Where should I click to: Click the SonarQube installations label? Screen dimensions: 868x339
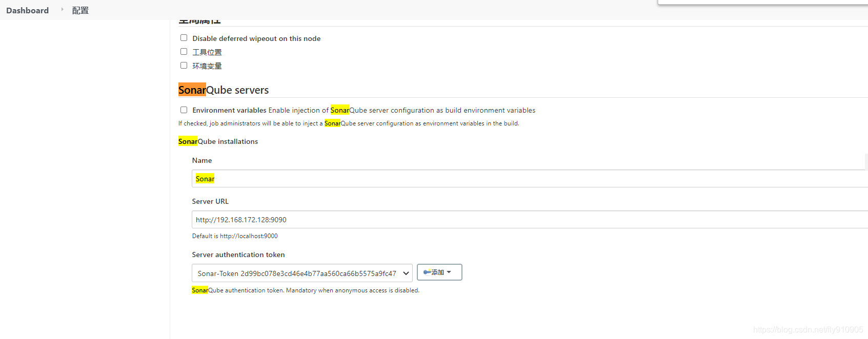tap(218, 141)
